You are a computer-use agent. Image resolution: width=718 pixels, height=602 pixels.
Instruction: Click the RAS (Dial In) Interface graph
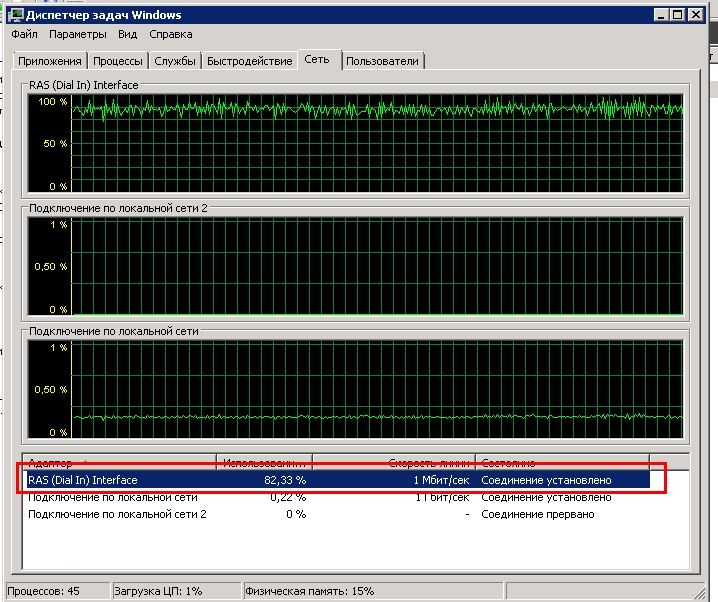(x=355, y=143)
